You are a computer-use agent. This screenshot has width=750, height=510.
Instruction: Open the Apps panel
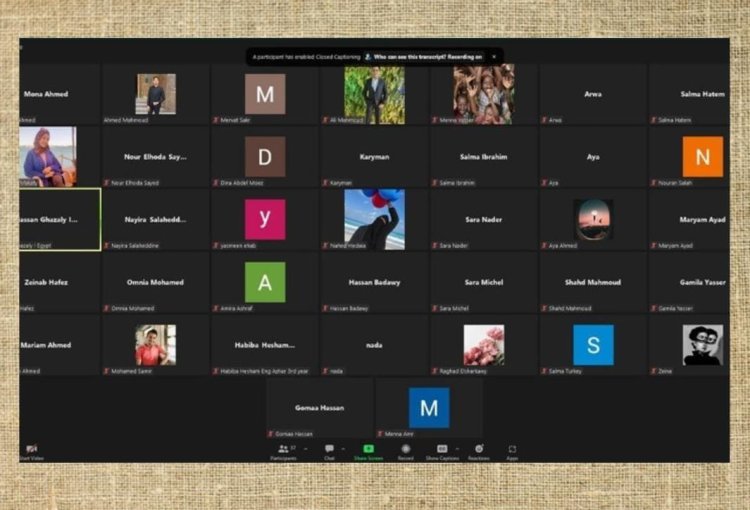coord(512,450)
